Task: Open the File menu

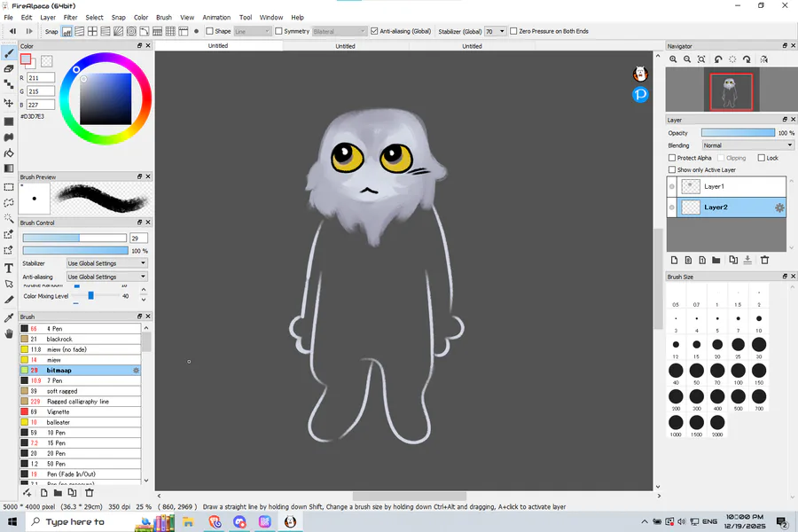Action: [x=8, y=18]
